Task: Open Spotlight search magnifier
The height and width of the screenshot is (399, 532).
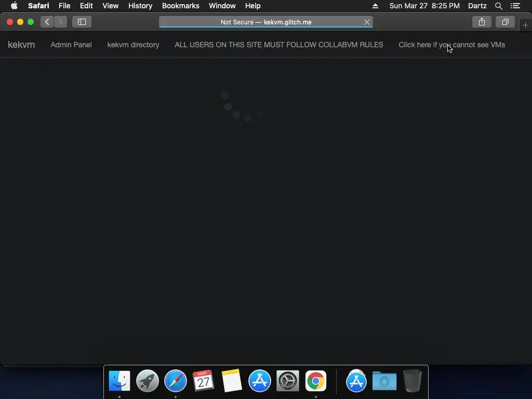Action: [x=498, y=6]
